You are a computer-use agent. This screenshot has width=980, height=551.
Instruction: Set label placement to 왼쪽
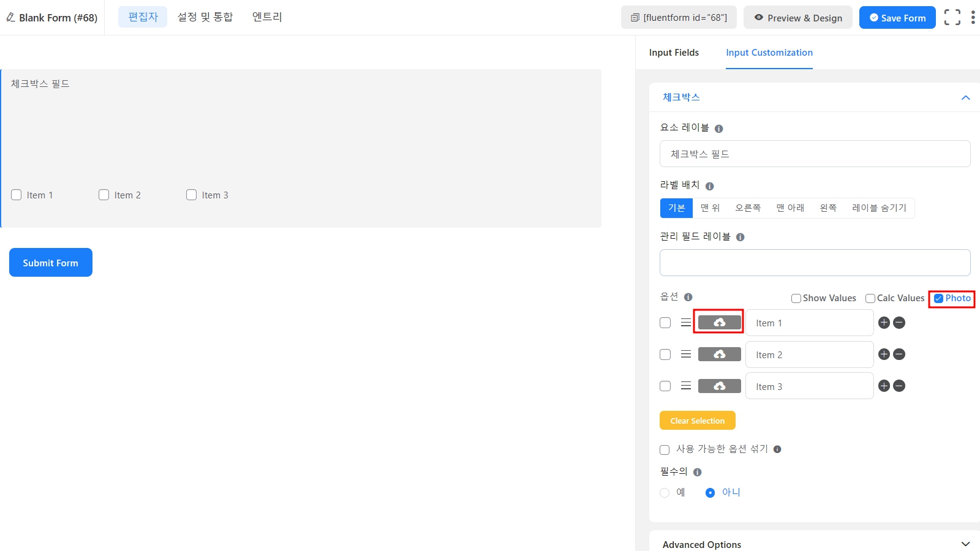pos(828,208)
